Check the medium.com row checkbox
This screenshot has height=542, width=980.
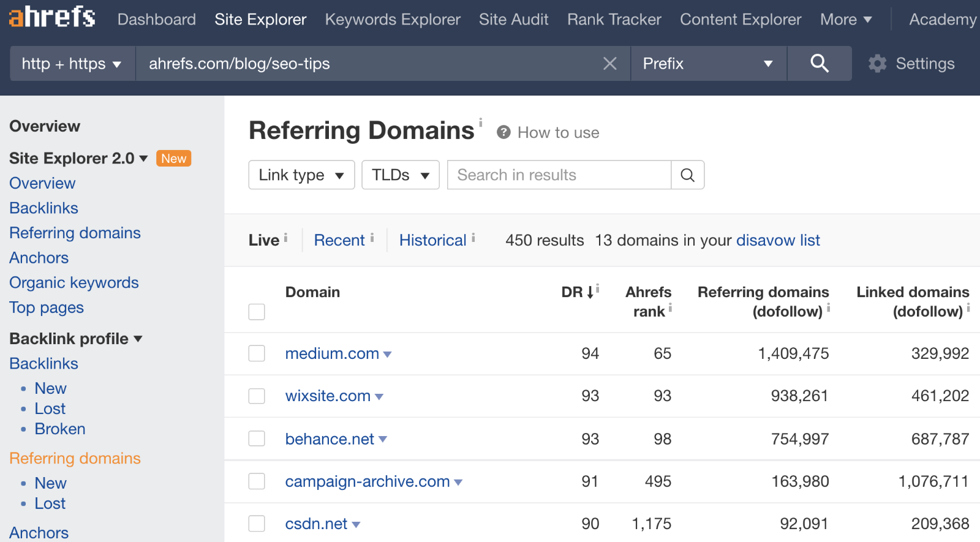click(257, 353)
